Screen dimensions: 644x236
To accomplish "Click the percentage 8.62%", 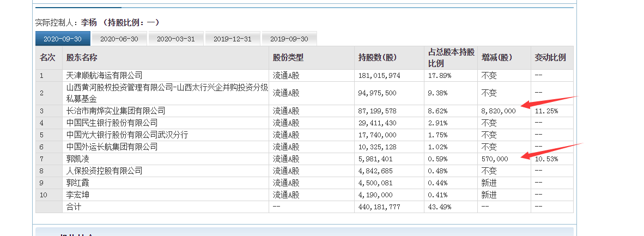I will click(x=438, y=111).
